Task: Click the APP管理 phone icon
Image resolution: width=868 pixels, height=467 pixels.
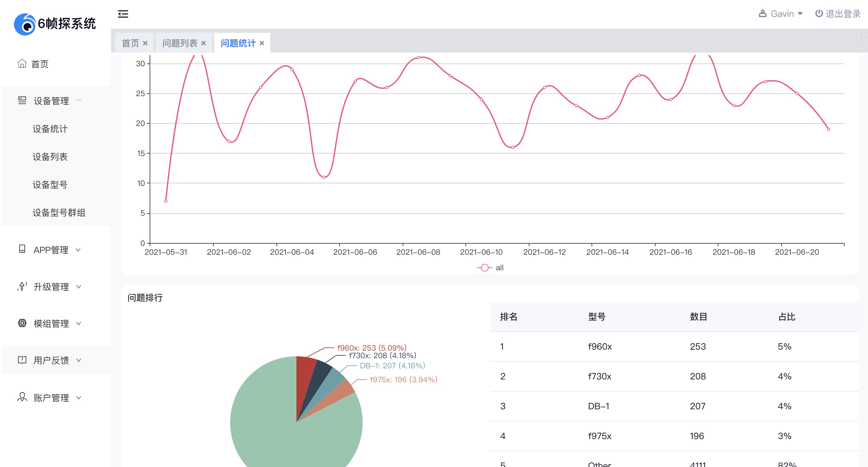Action: (x=22, y=249)
